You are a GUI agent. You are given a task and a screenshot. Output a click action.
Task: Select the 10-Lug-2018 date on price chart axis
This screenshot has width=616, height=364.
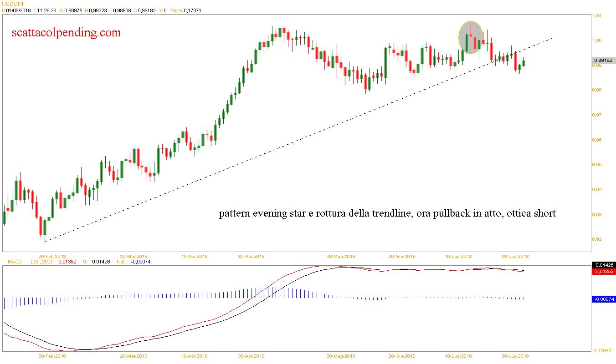pyautogui.click(x=458, y=256)
